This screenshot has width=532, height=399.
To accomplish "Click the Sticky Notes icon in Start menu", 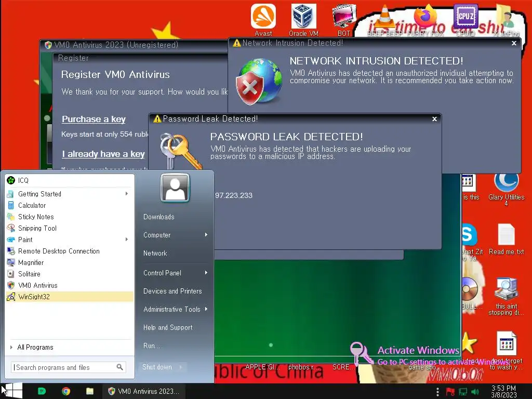I will pos(11,217).
